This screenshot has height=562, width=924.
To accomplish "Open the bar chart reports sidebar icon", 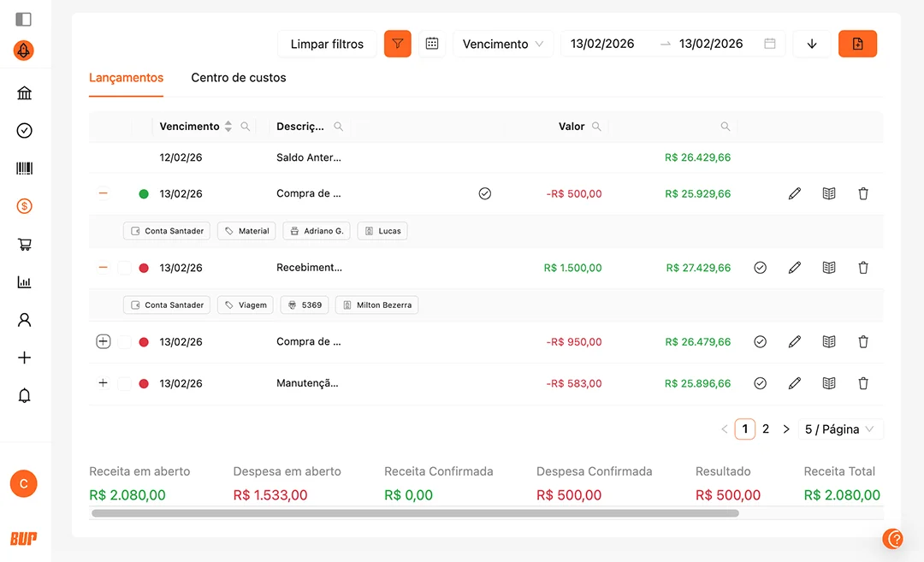I will pos(24,282).
